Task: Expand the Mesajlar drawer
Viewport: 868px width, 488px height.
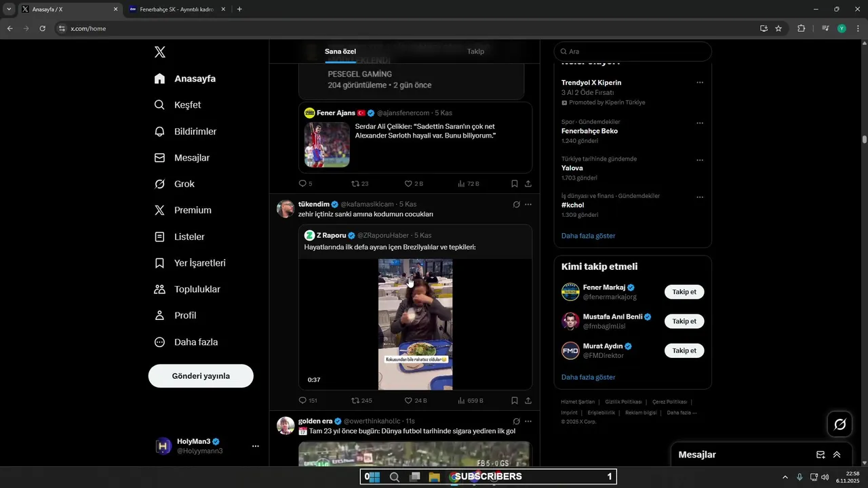Action: 837,455
